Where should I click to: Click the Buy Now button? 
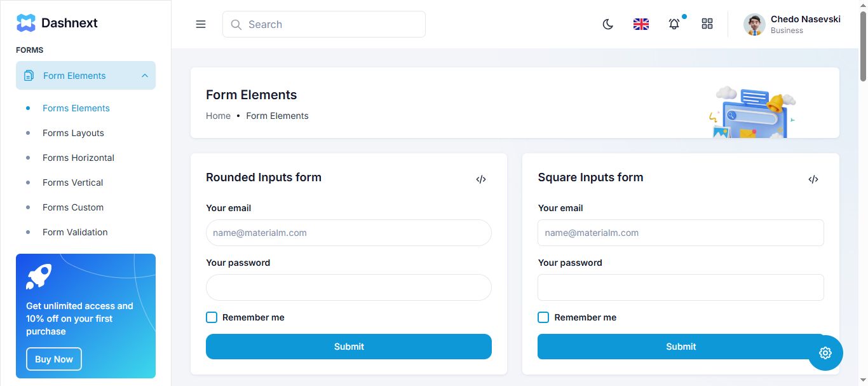tap(54, 359)
